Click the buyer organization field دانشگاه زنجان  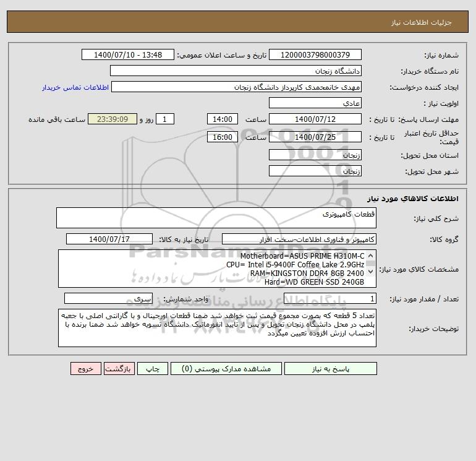coord(236,71)
